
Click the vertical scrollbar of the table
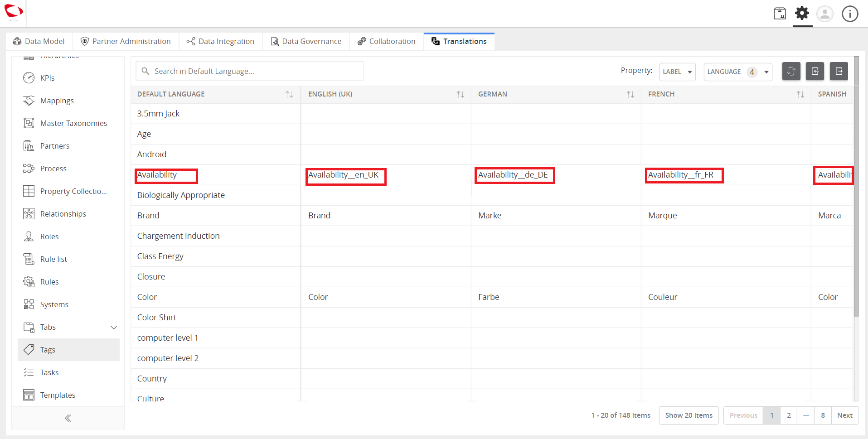click(x=856, y=186)
